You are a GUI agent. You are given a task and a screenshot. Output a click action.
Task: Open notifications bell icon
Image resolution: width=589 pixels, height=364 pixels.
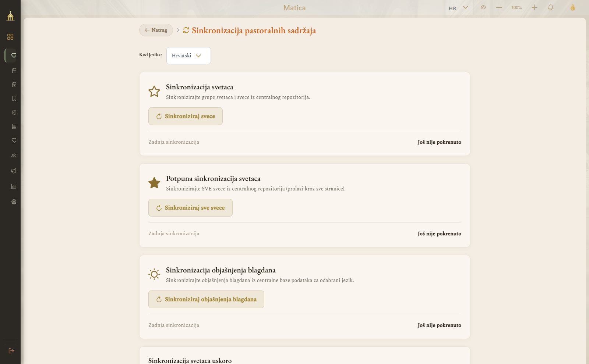coord(551,7)
